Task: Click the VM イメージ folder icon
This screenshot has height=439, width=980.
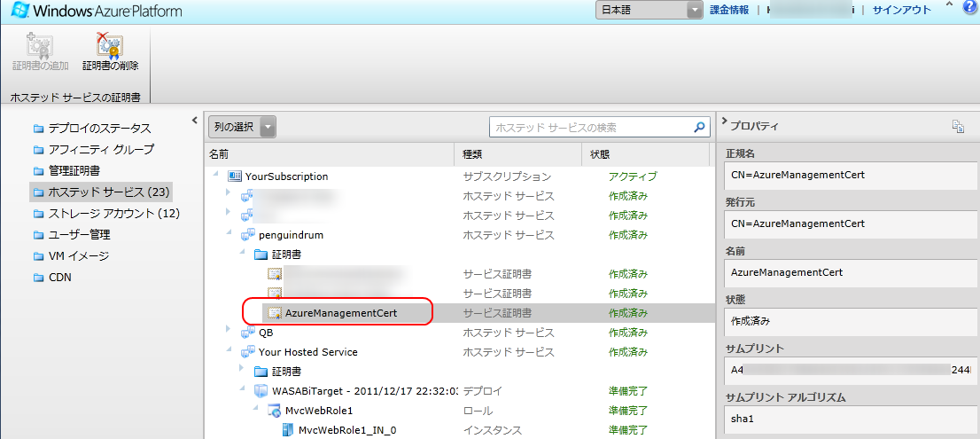Action: 38,256
